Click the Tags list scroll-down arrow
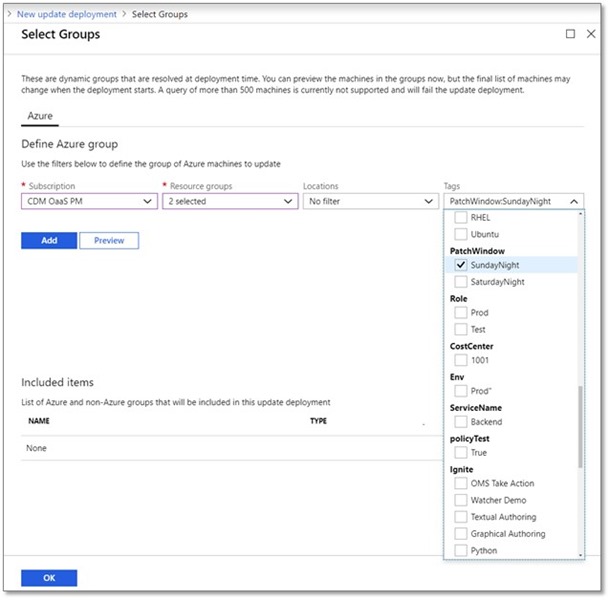 [x=580, y=555]
